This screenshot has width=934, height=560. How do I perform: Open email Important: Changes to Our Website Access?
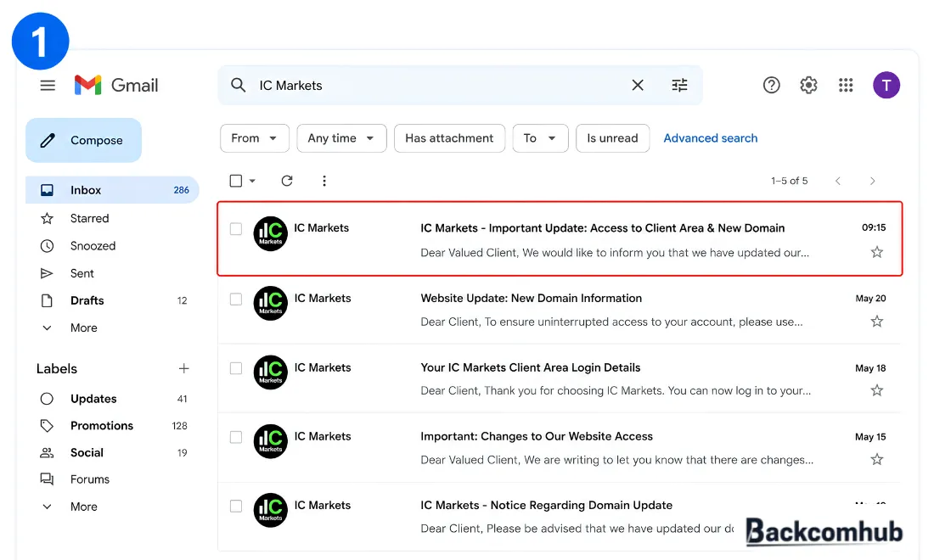560,447
